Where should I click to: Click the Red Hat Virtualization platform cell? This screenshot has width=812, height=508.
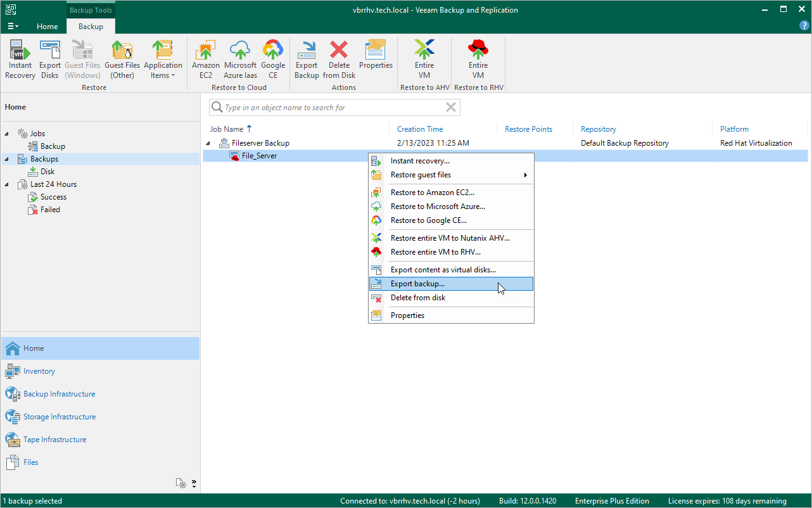756,143
